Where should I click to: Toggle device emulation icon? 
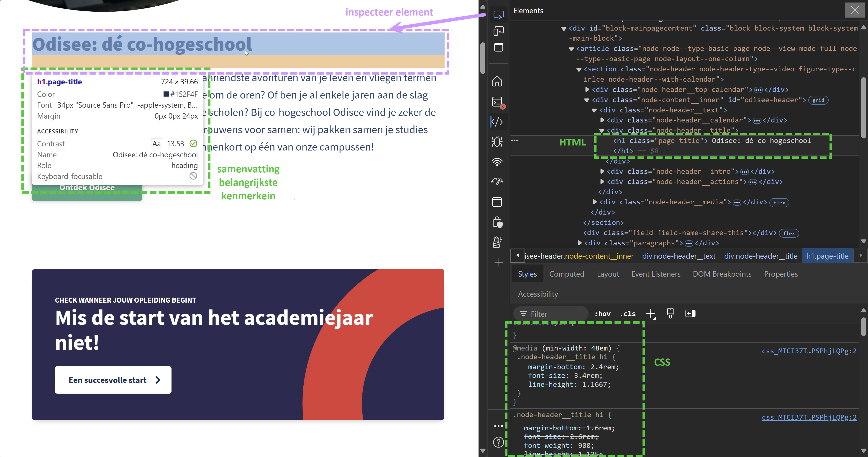(498, 31)
